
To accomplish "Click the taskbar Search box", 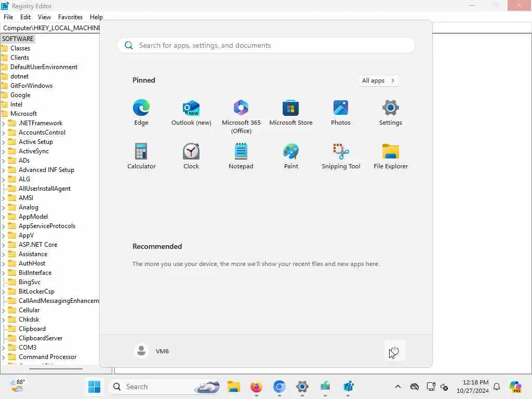I will tap(164, 387).
